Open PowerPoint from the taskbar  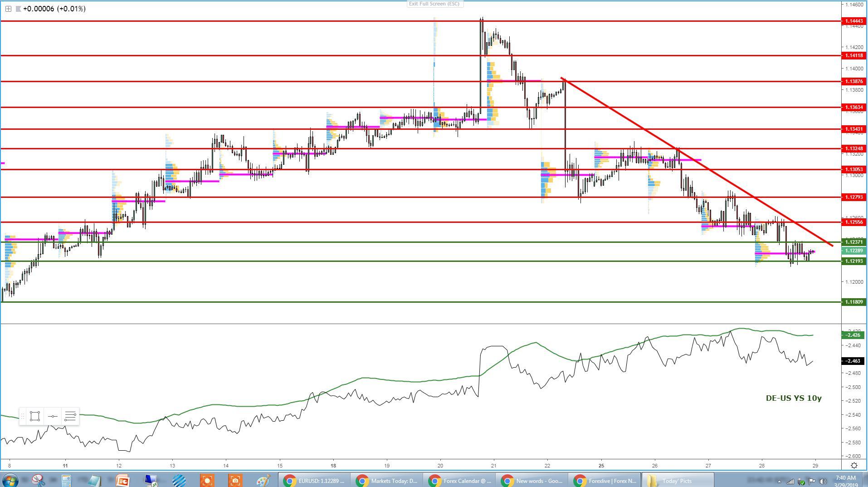click(x=122, y=480)
